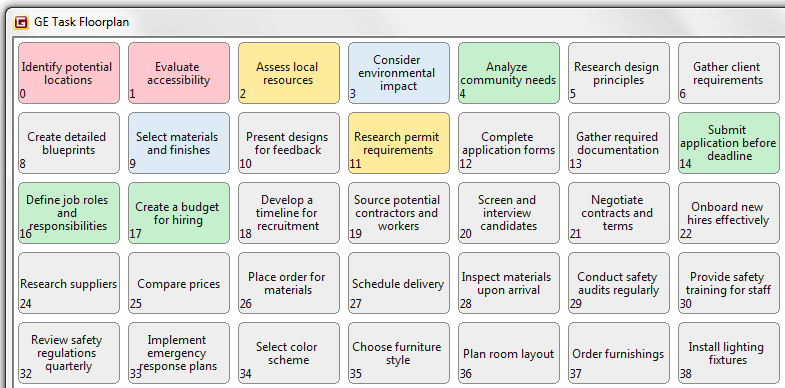Choose the Compare prices task tile
This screenshot has width=785, height=388.
(x=179, y=283)
